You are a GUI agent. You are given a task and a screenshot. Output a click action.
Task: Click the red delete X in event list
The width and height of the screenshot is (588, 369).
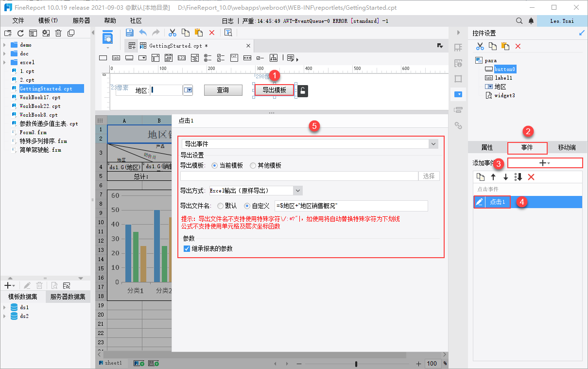click(531, 177)
